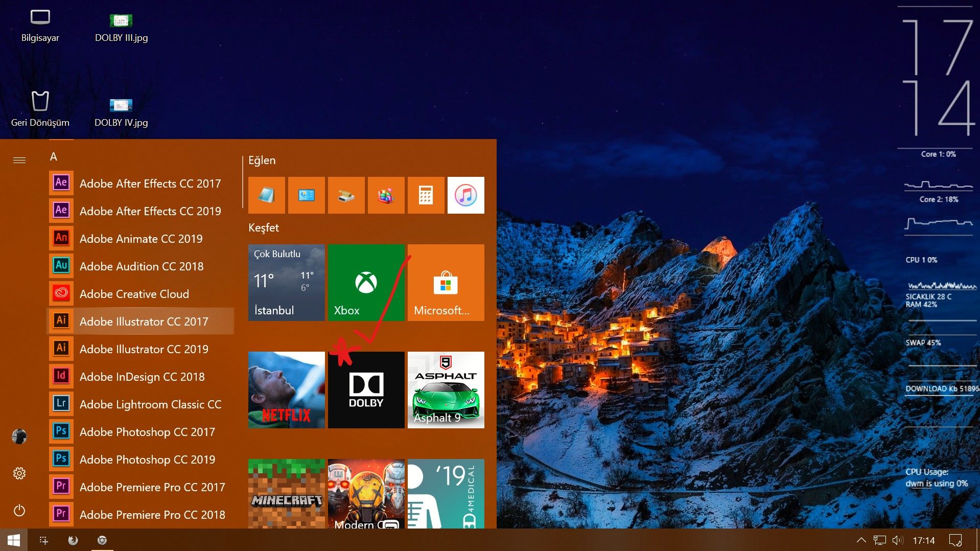The height and width of the screenshot is (551, 980).
Task: Open the Control Panel tile
Action: tap(307, 195)
